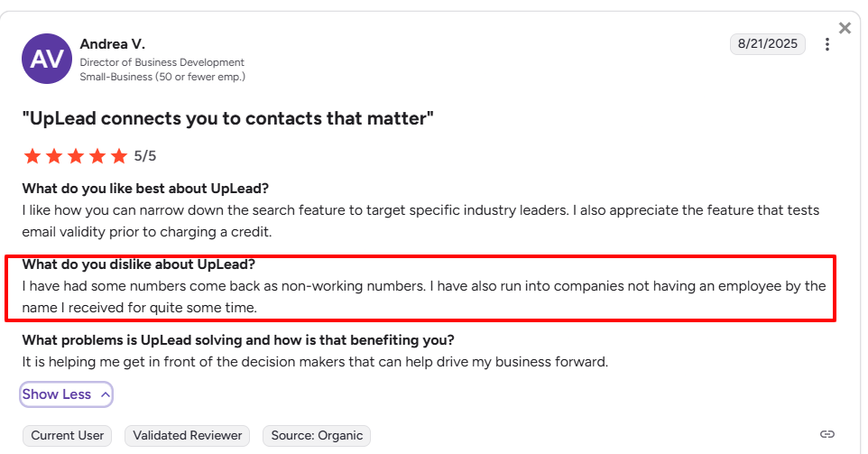The width and height of the screenshot is (868, 454).
Task: Click the Director of Business Development subtitle
Action: click(x=162, y=62)
